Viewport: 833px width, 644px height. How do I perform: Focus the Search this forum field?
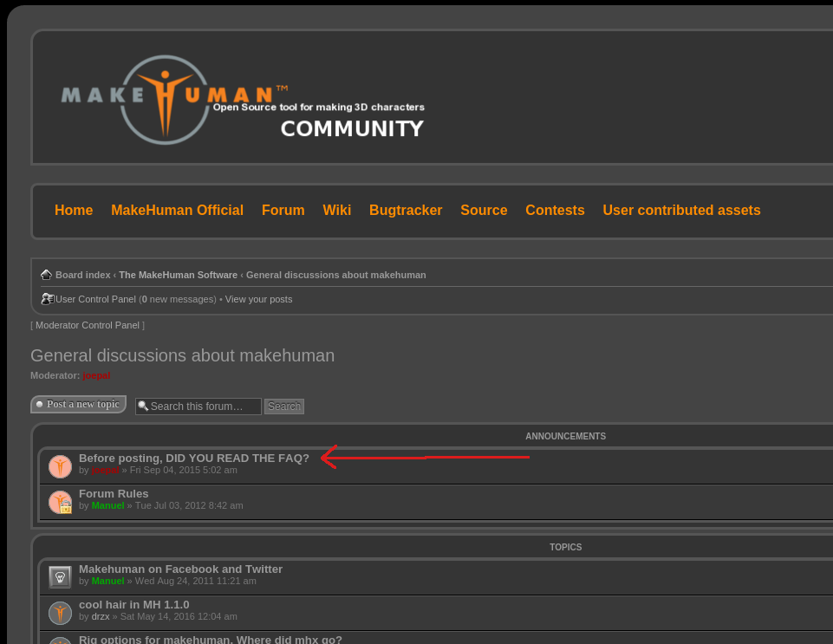[198, 407]
